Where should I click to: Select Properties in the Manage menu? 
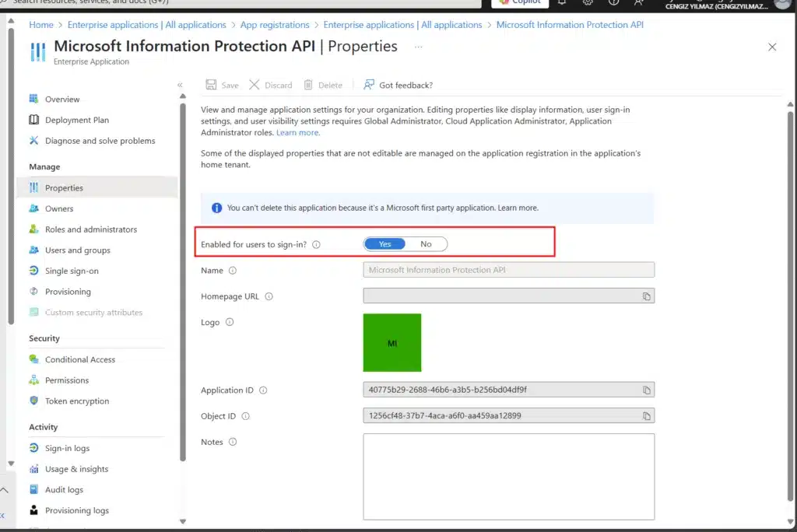tap(64, 187)
